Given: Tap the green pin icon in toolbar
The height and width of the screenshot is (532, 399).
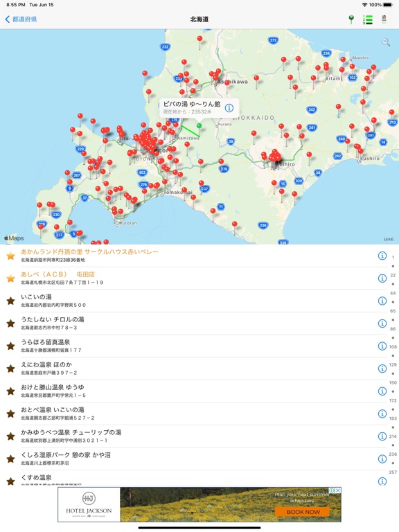Looking at the screenshot, I should click(x=351, y=19).
